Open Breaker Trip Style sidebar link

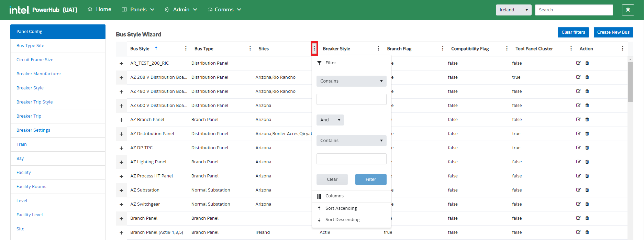35,102
